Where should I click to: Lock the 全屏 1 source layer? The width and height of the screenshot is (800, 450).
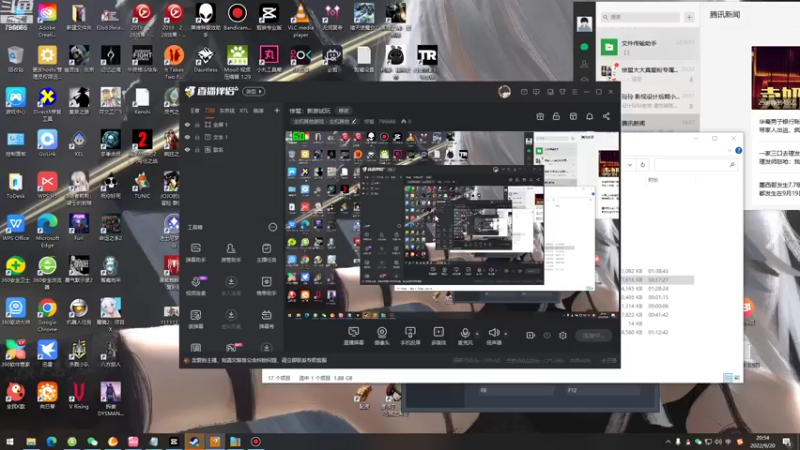click(x=197, y=124)
